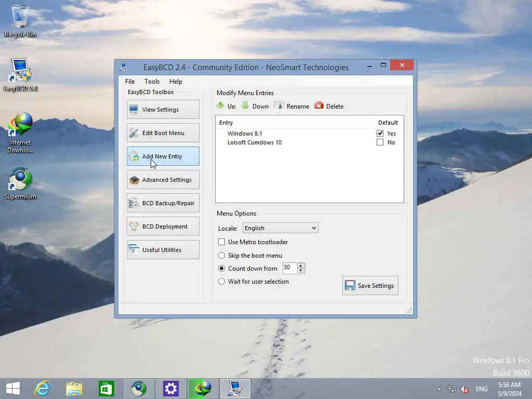Open BCD Deployment section

163,227
